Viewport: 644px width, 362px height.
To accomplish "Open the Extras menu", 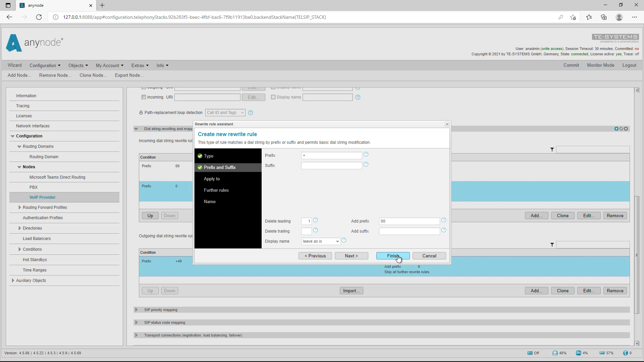I will (140, 65).
